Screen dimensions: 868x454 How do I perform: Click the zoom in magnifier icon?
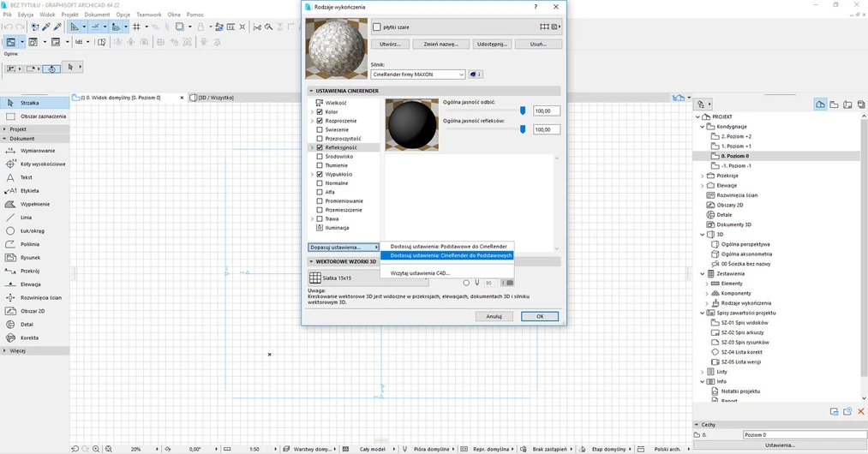point(96,449)
